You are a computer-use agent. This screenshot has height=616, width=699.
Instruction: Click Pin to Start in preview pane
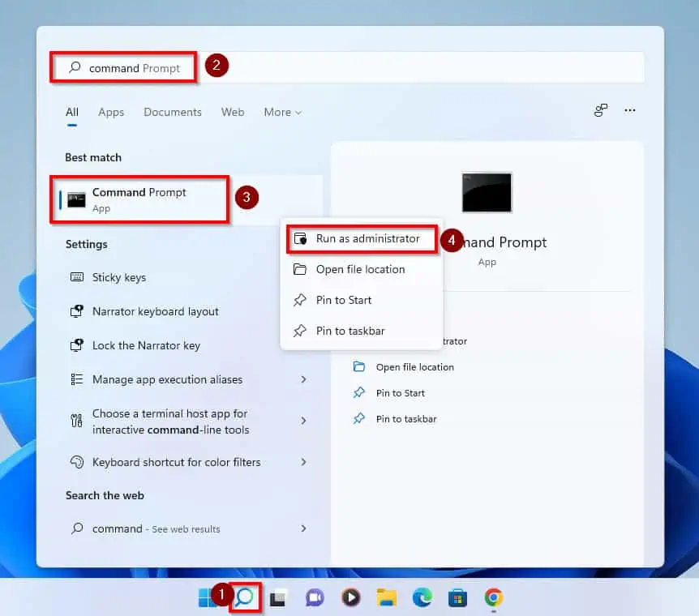401,392
